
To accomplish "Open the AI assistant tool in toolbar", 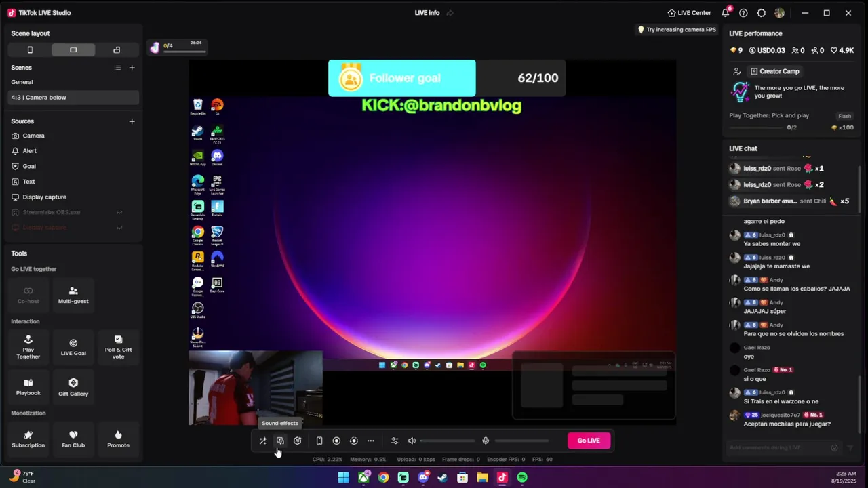I will [298, 441].
